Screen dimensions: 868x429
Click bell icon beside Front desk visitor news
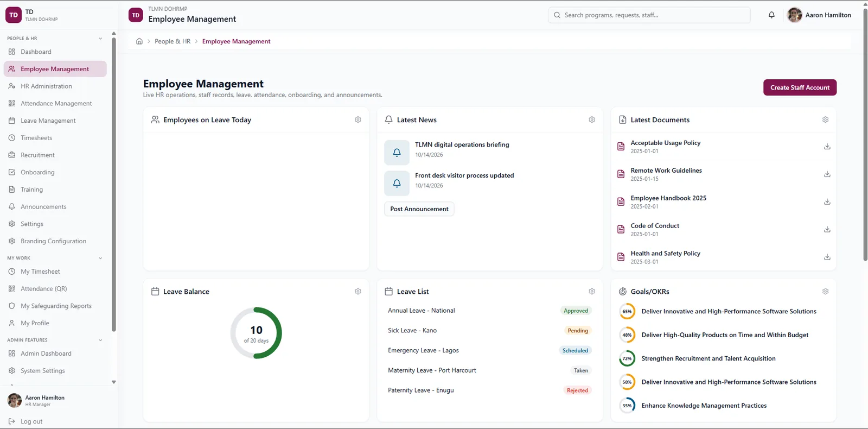pyautogui.click(x=397, y=184)
